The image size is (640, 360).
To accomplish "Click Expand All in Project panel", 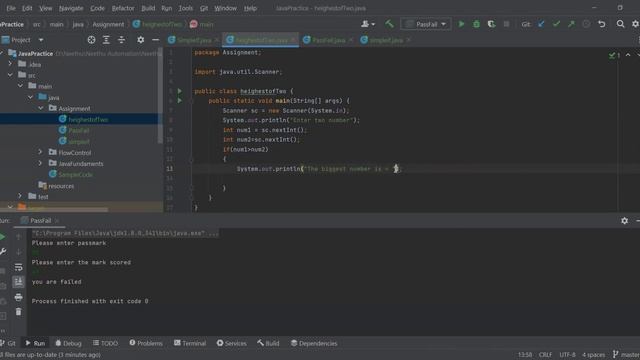I will coord(106,40).
